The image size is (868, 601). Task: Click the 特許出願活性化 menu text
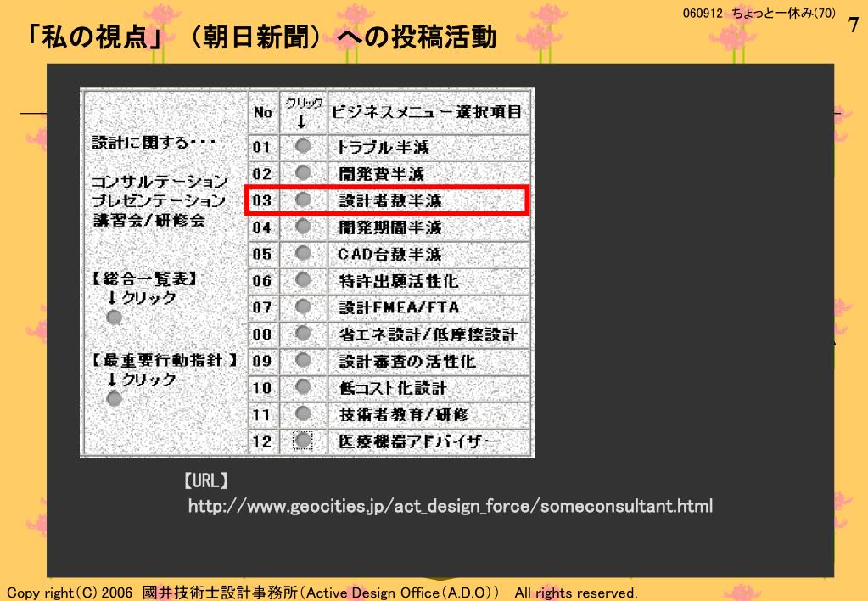click(x=399, y=281)
